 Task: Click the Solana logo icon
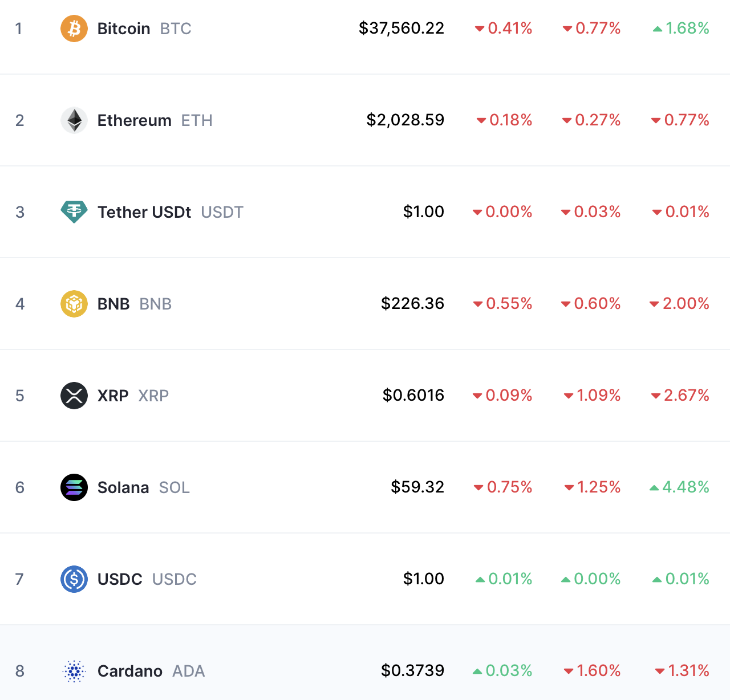pyautogui.click(x=74, y=487)
